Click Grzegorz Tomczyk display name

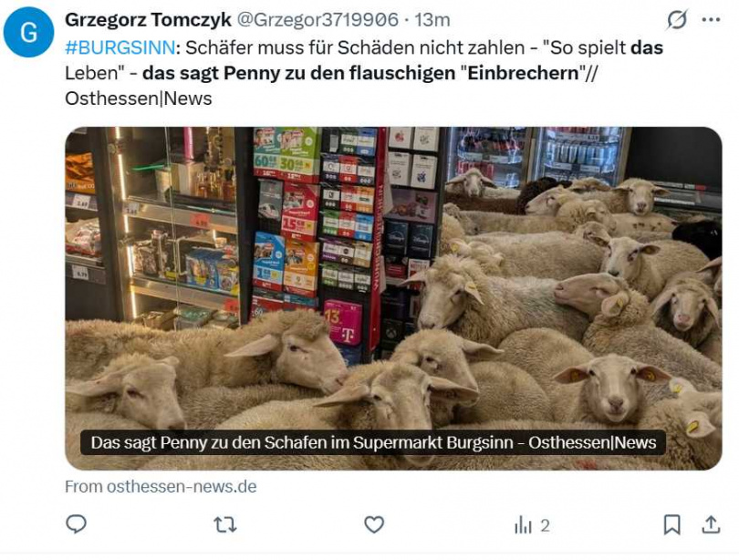tap(148, 20)
